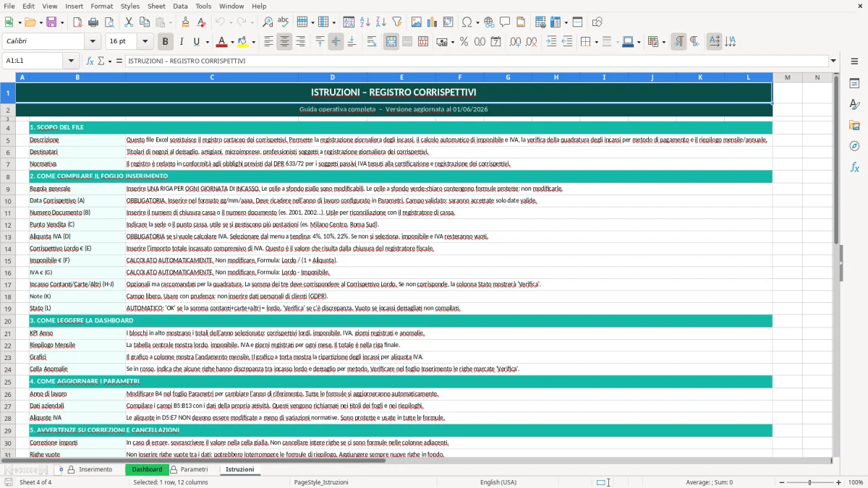Viewport: 868px width, 488px height.
Task: Click inside the formula input line
Action: point(476,61)
